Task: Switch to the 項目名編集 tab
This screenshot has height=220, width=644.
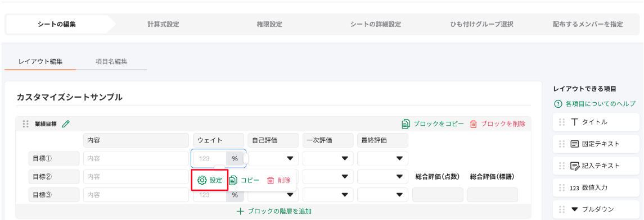Action: 111,62
